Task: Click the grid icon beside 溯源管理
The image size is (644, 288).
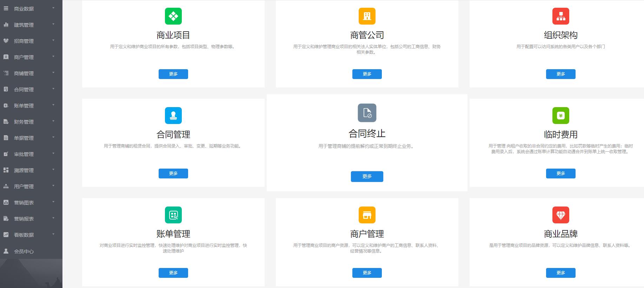Action: click(6, 170)
